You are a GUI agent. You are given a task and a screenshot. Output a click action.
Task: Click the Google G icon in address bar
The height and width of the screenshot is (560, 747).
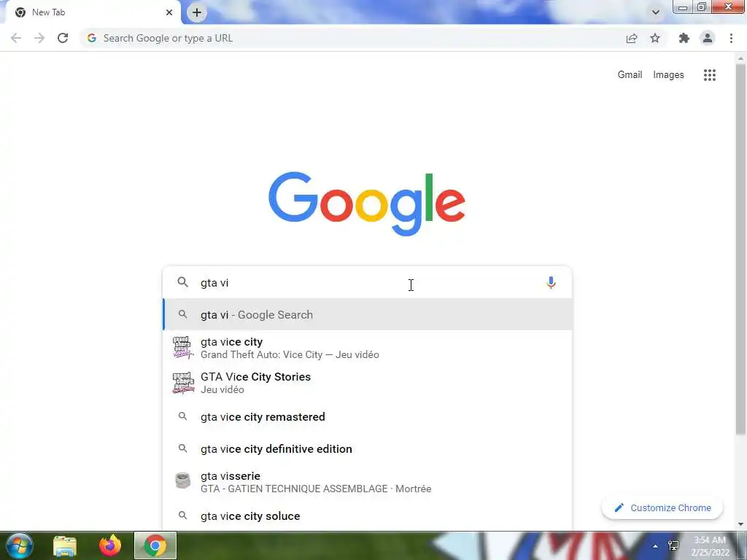[x=92, y=38]
